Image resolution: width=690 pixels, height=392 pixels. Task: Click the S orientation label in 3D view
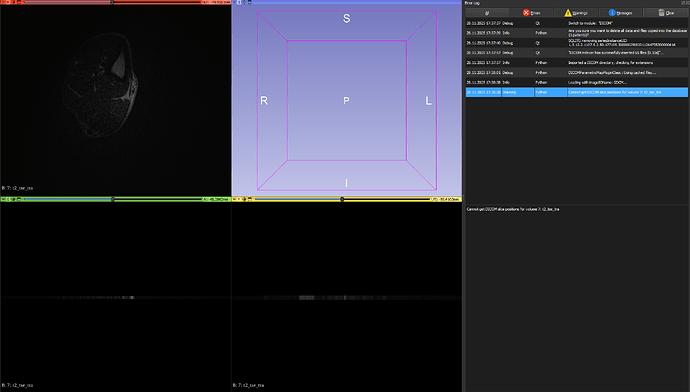point(347,18)
